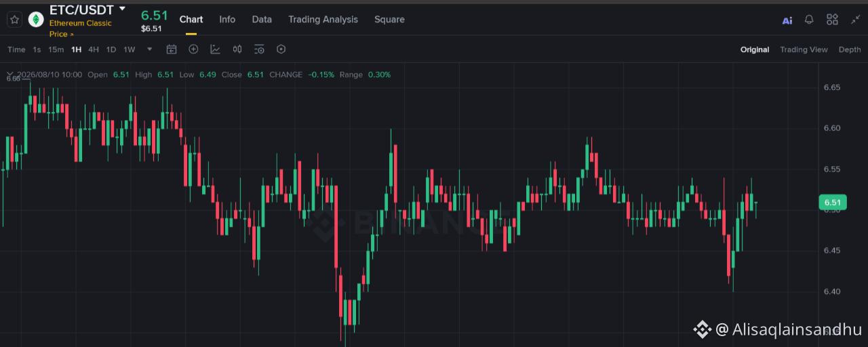Viewport: 868px width, 347px height.
Task: Click the circled plus add icon
Action: click(193, 49)
